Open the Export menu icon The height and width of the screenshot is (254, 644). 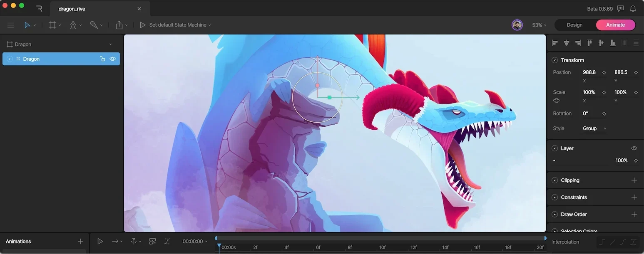coord(119,25)
